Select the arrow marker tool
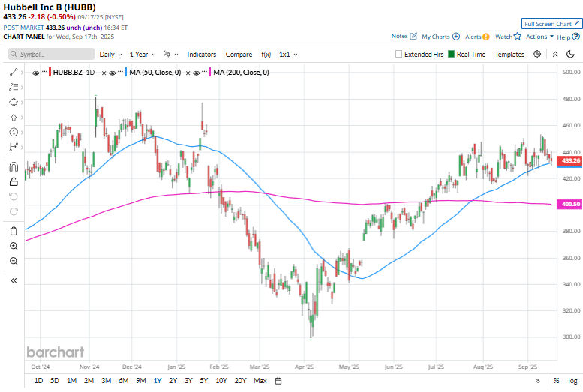Viewport: 583px width, 392px height. (14, 118)
